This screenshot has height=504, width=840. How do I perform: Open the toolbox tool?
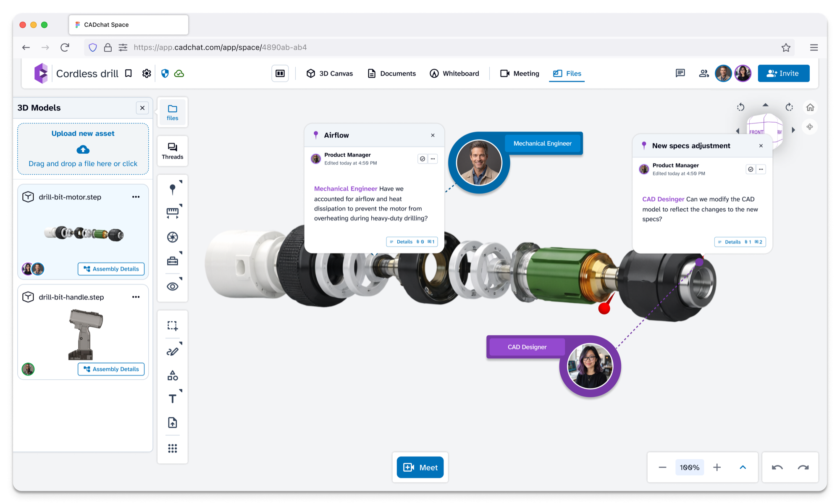(172, 261)
